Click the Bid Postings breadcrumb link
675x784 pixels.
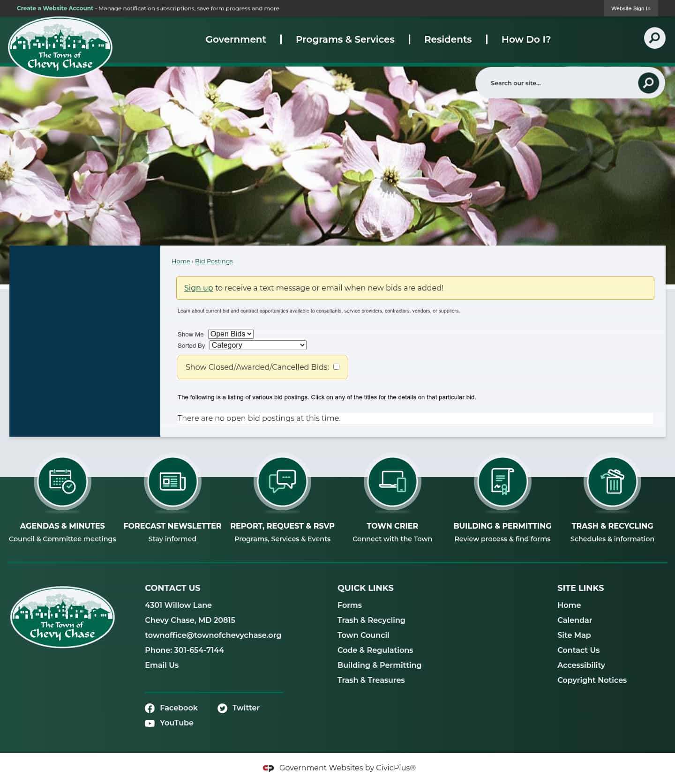coord(214,261)
